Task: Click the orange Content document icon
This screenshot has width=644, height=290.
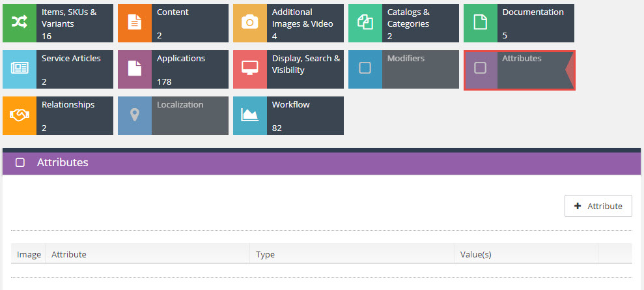Action: (135, 23)
